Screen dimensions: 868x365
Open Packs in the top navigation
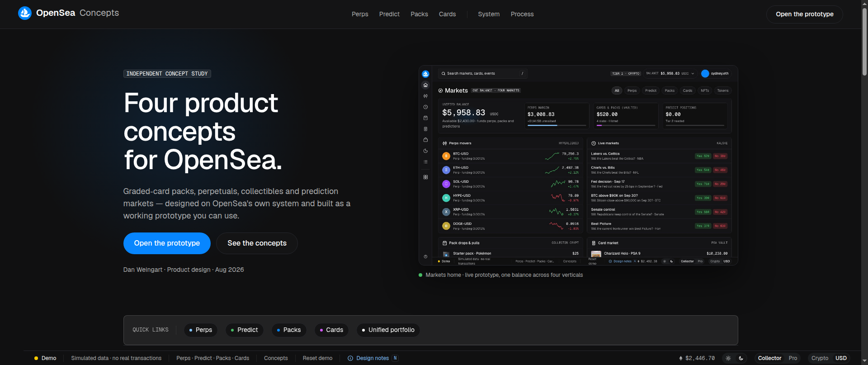tap(419, 14)
